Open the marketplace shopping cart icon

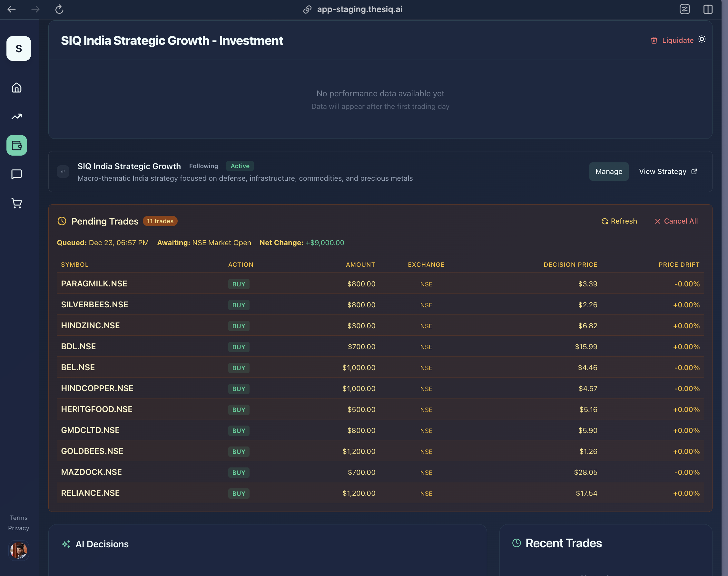(x=16, y=203)
